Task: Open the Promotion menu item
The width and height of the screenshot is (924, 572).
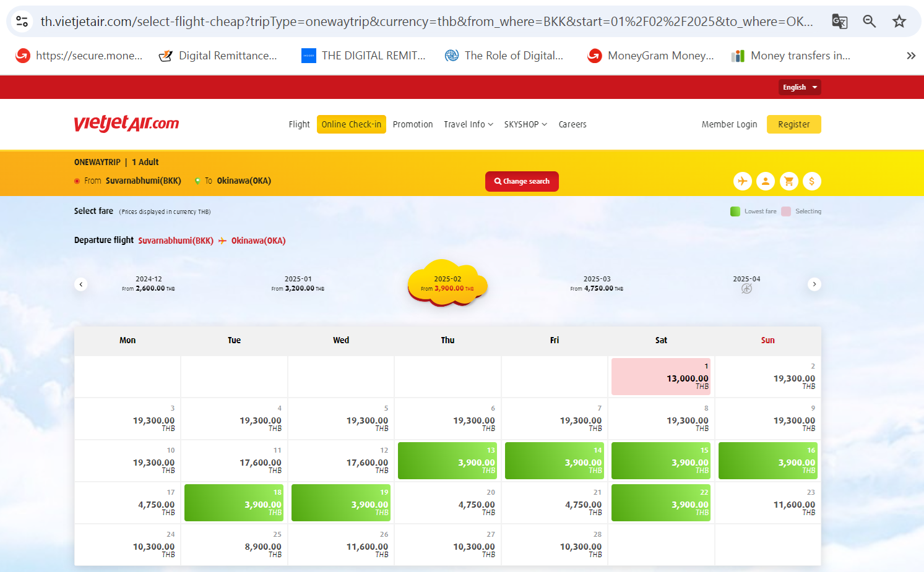Action: (x=413, y=124)
